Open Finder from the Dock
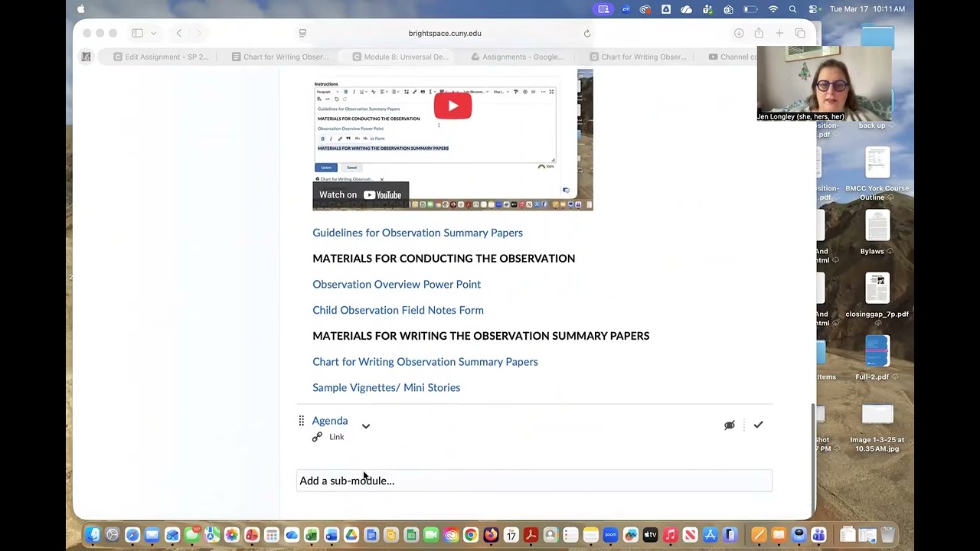 [x=93, y=535]
